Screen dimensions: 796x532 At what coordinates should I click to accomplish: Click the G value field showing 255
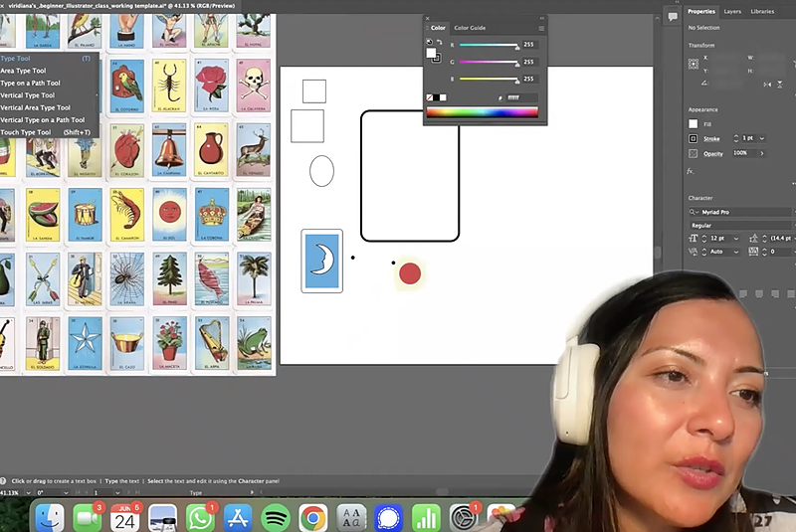530,62
